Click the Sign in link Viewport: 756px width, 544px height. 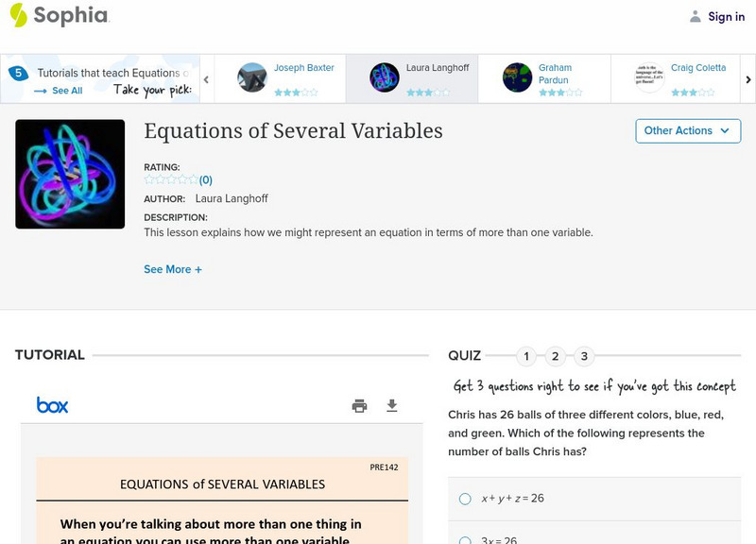726,16
